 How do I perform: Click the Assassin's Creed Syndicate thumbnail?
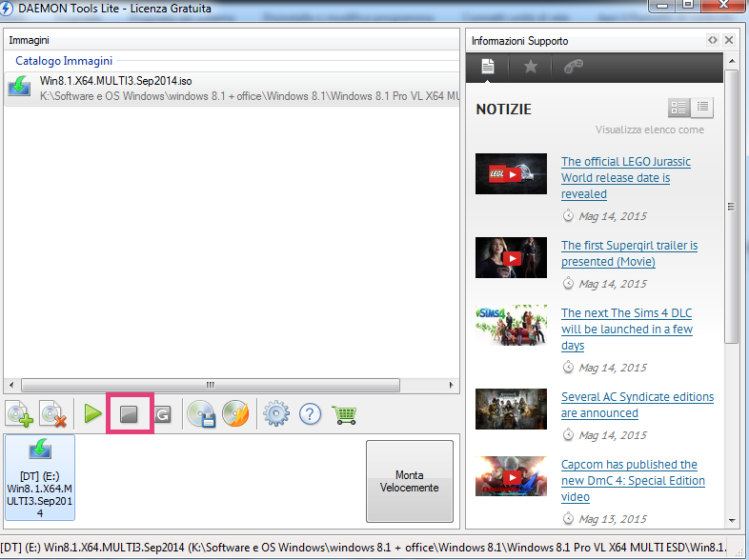[511, 410]
